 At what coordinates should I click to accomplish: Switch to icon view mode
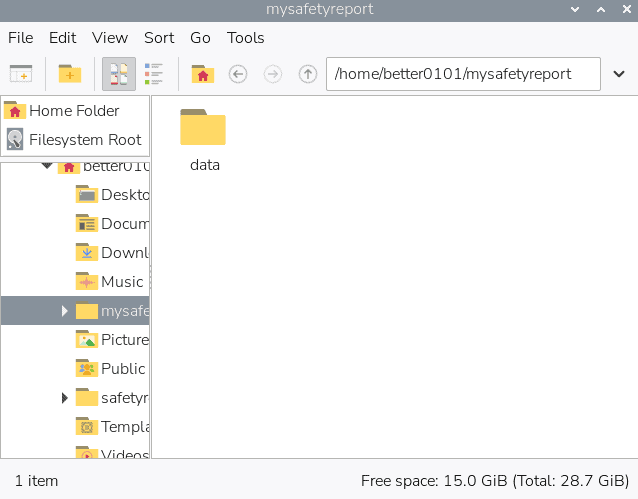click(119, 74)
